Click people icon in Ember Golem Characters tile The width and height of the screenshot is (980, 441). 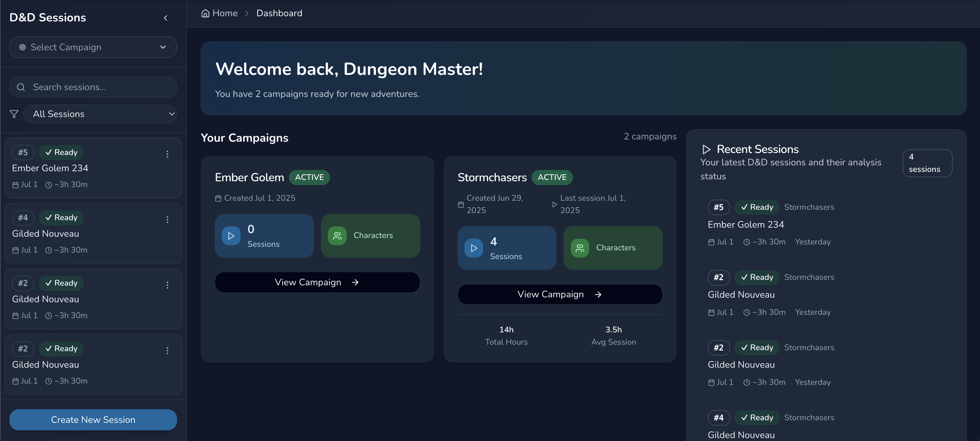338,236
